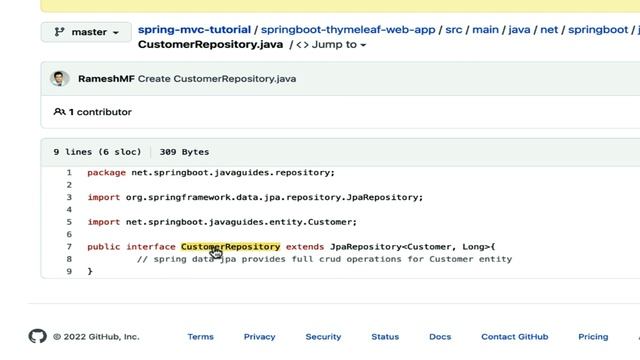640x360 pixels.
Task: Click the 'extends' keyword in line 7
Action: click(305, 247)
